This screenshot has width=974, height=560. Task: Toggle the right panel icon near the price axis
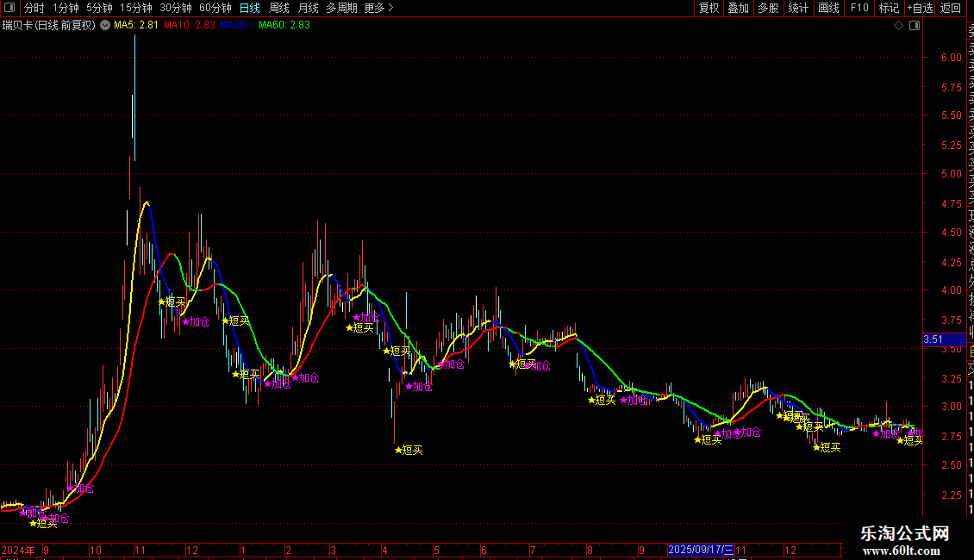click(x=914, y=26)
